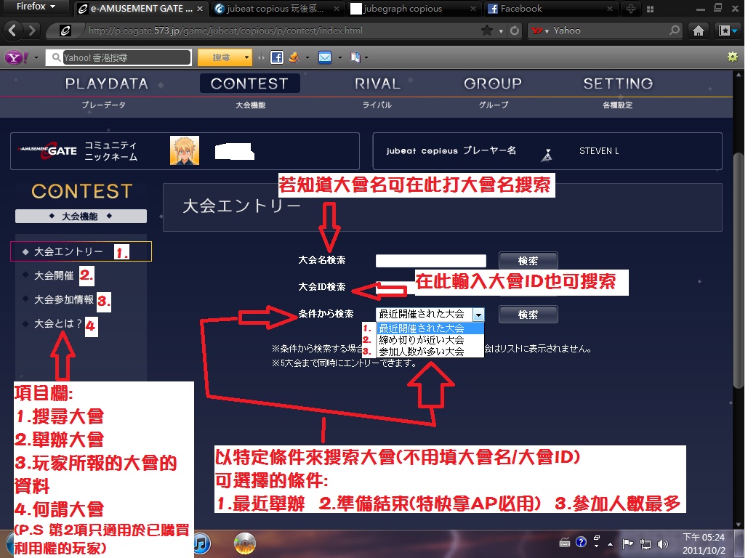
Task: Expand the address bar history dropdown arrow
Action: [501, 31]
